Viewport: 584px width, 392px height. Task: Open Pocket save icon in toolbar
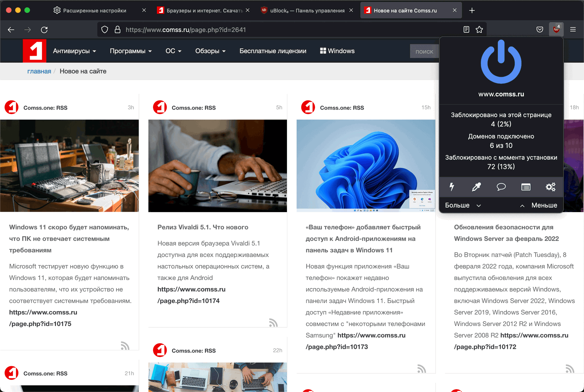coord(540,30)
